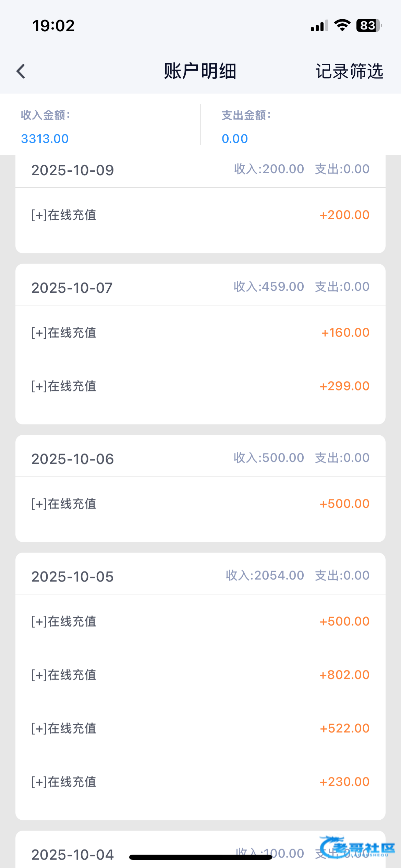Open the +802.00 在线充值 record

tap(200, 675)
